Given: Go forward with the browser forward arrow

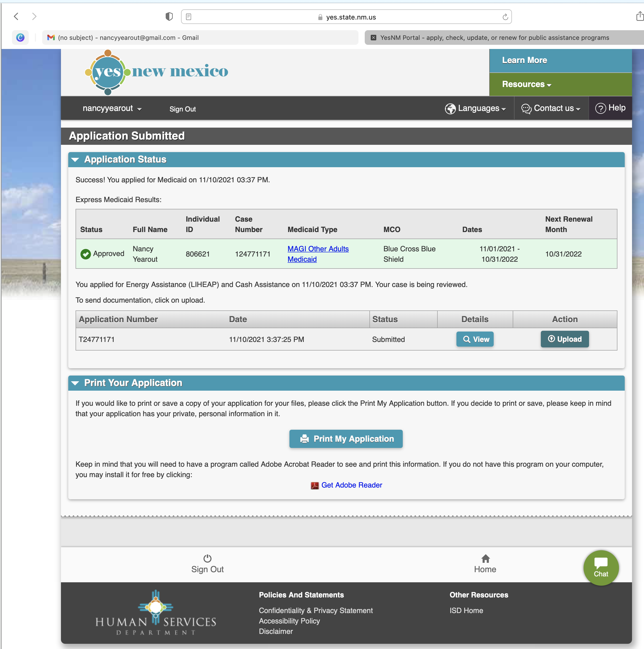Looking at the screenshot, I should pos(34,16).
